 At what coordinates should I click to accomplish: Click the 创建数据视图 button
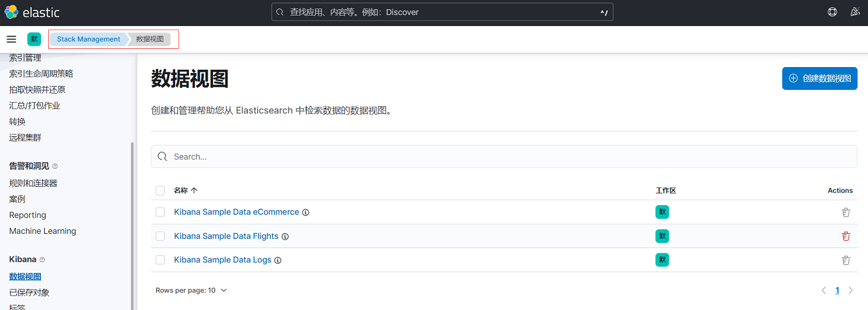(820, 78)
